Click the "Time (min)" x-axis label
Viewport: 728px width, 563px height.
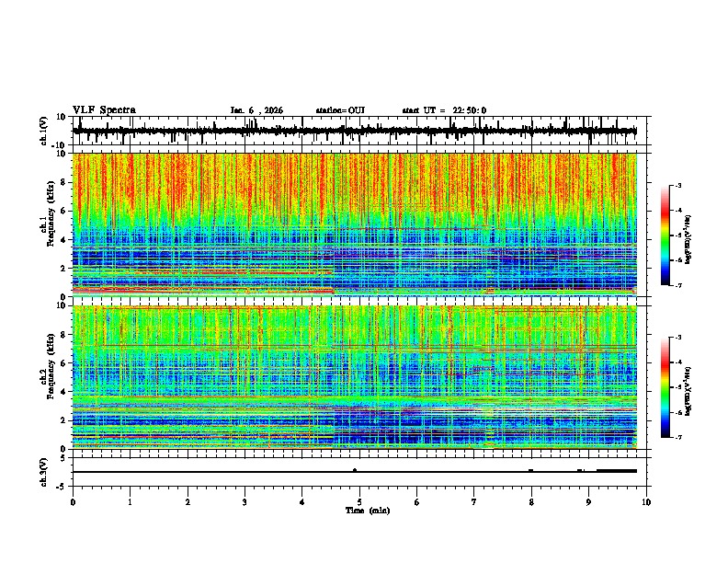(x=368, y=511)
